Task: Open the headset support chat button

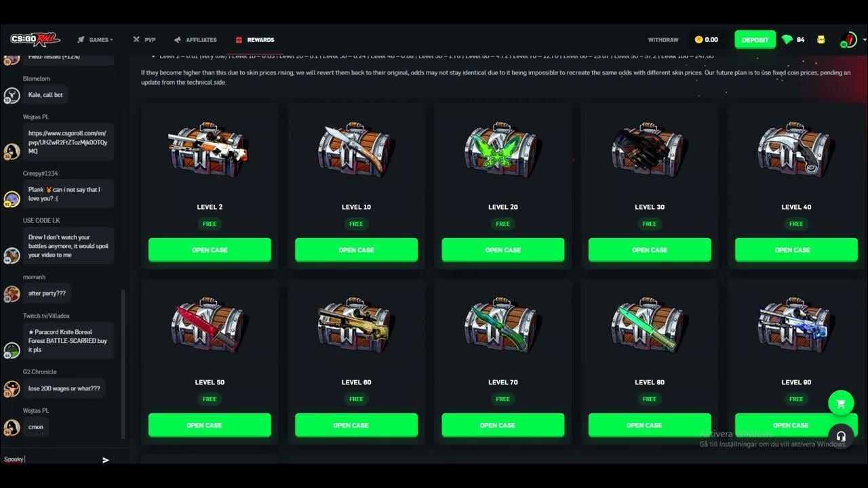Action: tap(841, 436)
